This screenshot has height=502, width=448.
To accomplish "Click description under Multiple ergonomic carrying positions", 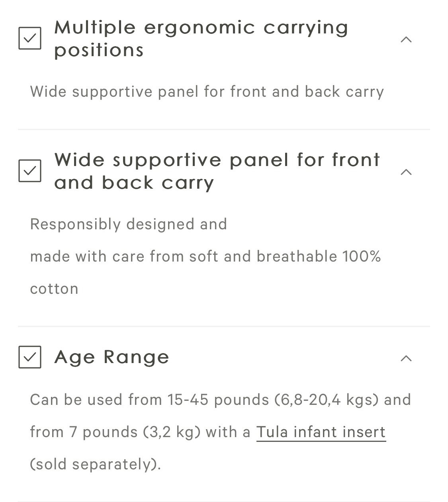I will tap(207, 92).
